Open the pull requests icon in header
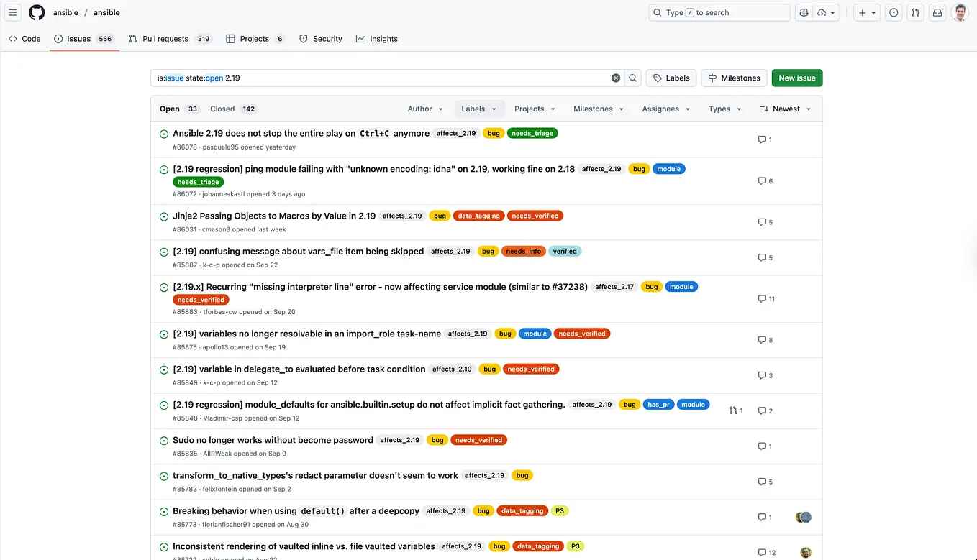The width and height of the screenshot is (977, 560). pyautogui.click(x=915, y=12)
